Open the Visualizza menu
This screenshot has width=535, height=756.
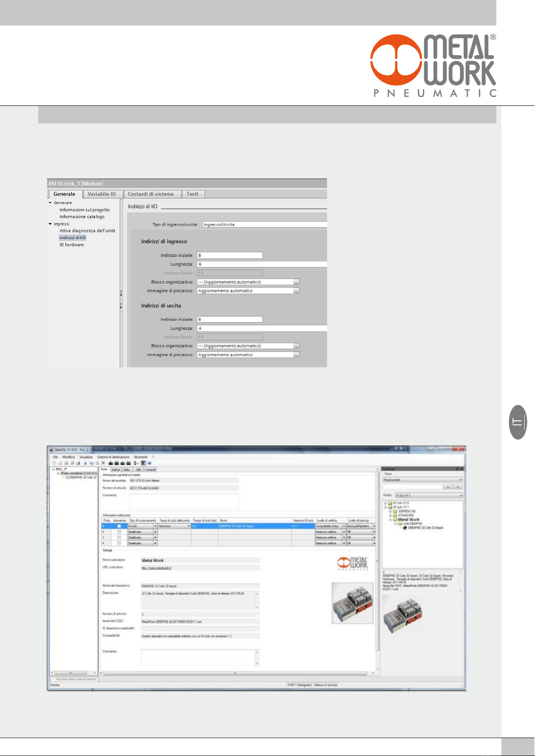pyautogui.click(x=86, y=457)
